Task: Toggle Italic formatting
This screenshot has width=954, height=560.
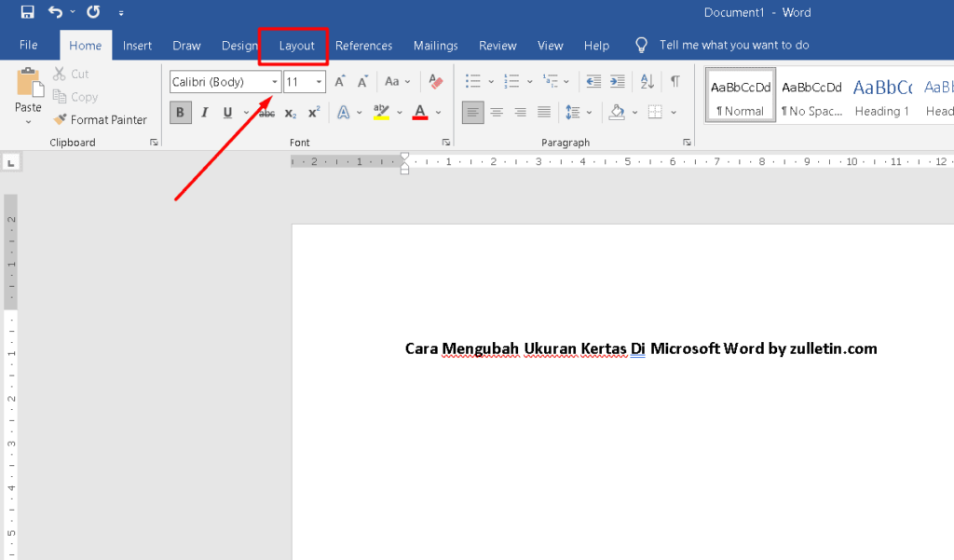Action: tap(204, 113)
